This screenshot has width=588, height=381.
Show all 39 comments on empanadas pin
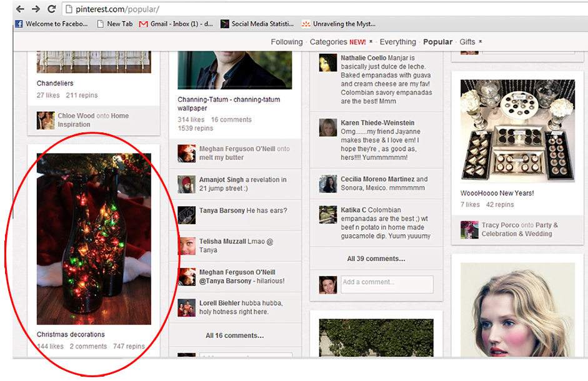pyautogui.click(x=376, y=259)
